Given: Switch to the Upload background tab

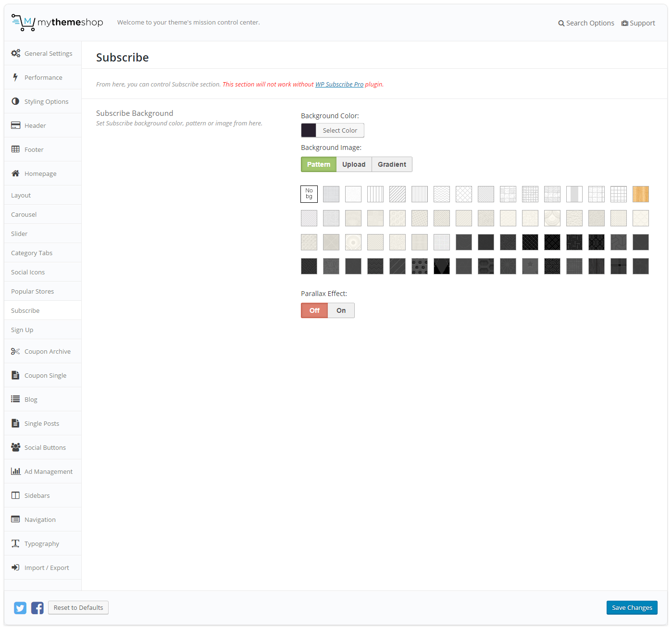Looking at the screenshot, I should click(x=354, y=164).
